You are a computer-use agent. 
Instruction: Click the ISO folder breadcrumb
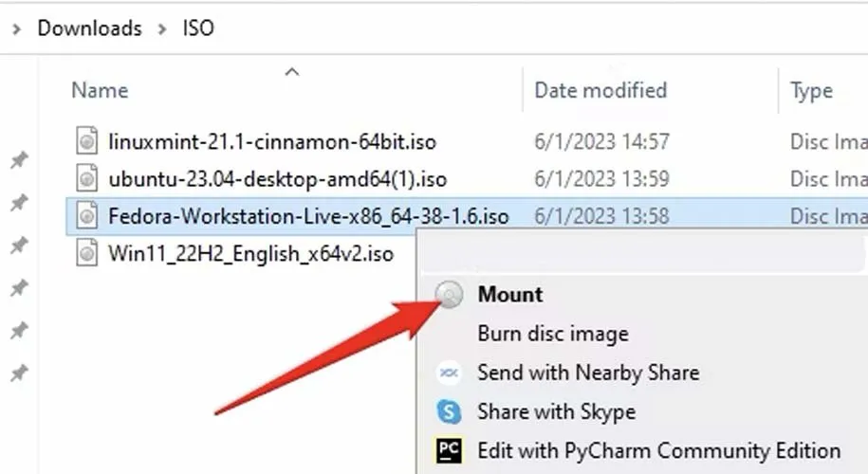coord(198,28)
